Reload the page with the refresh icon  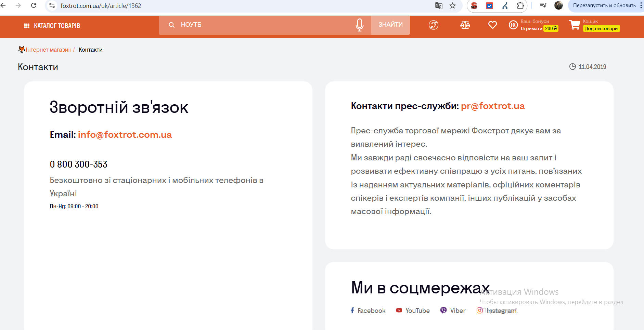(34, 5)
